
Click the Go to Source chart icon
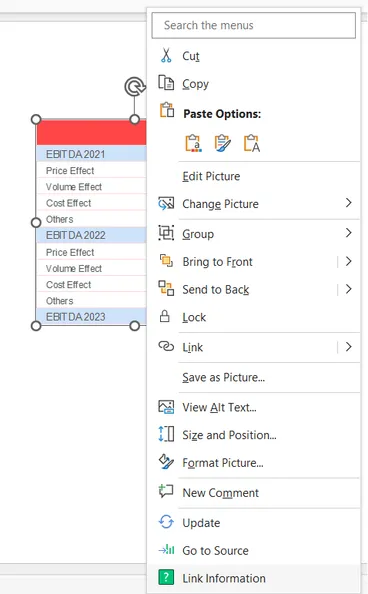166,550
